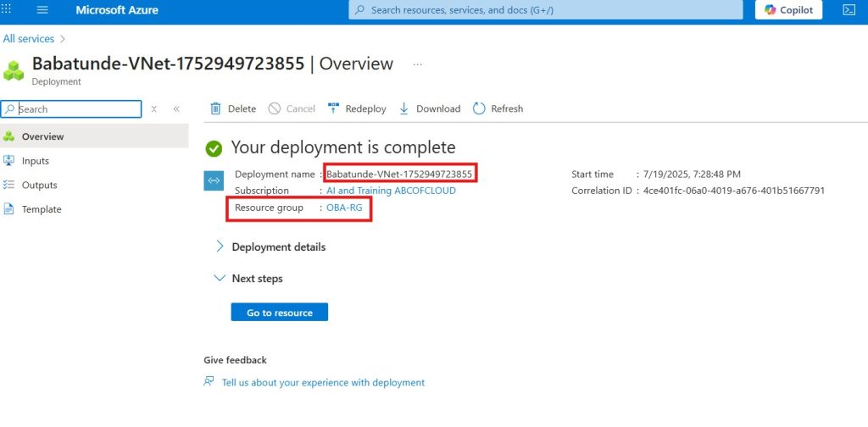Open the Inputs menu item
The image size is (868, 427).
pyautogui.click(x=36, y=161)
